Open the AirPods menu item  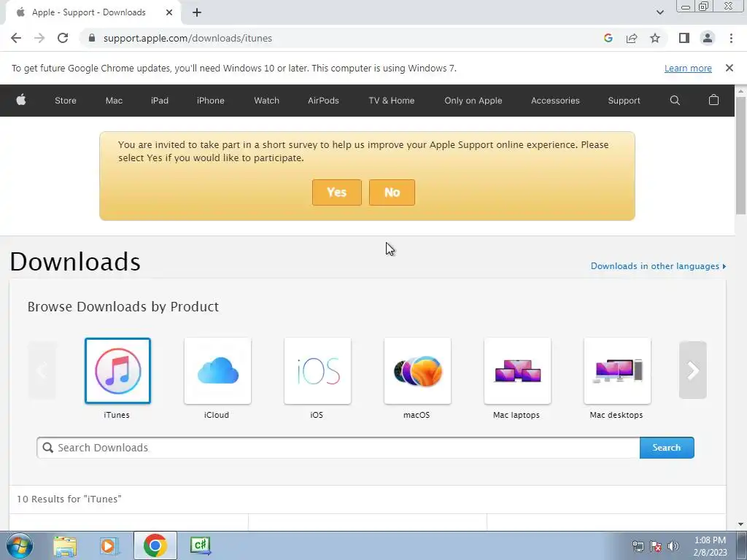[323, 101]
